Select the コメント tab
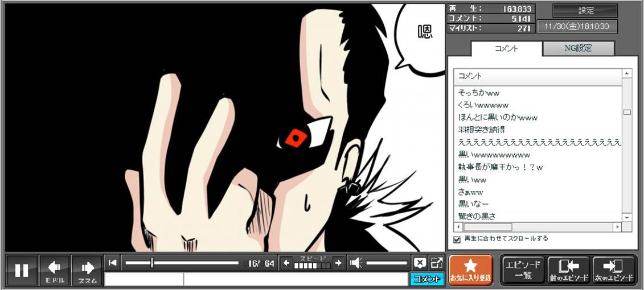Viewport: 644px width, 290px height. (x=506, y=49)
